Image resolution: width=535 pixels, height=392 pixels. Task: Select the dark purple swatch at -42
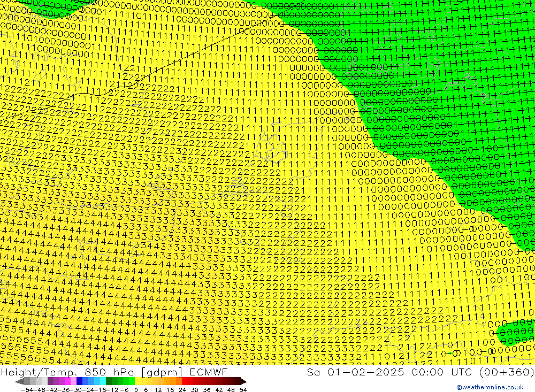(50, 381)
